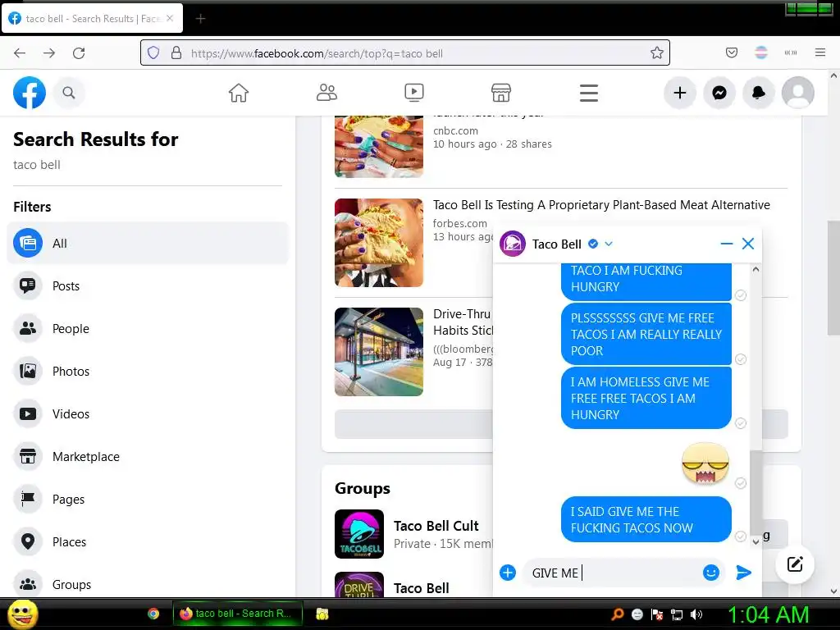Filter search results by Pages
This screenshot has height=630, width=840.
click(x=148, y=500)
